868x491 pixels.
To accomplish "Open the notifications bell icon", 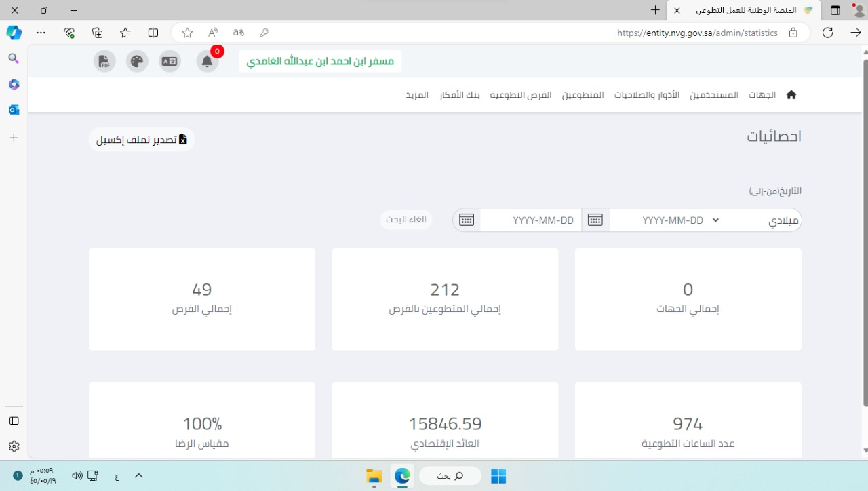I will pyautogui.click(x=208, y=62).
